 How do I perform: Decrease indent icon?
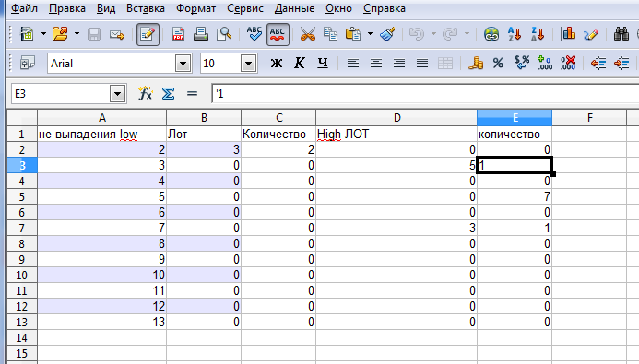[598, 63]
